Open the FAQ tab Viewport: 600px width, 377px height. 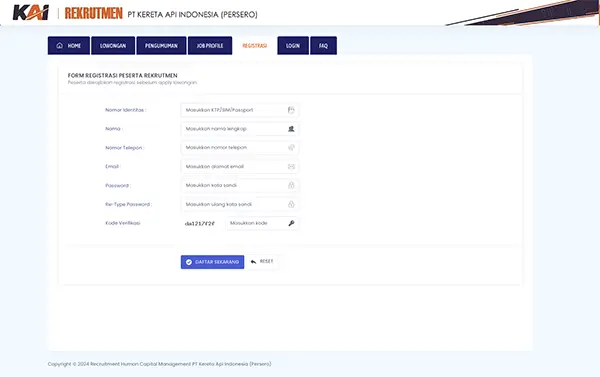coord(323,46)
